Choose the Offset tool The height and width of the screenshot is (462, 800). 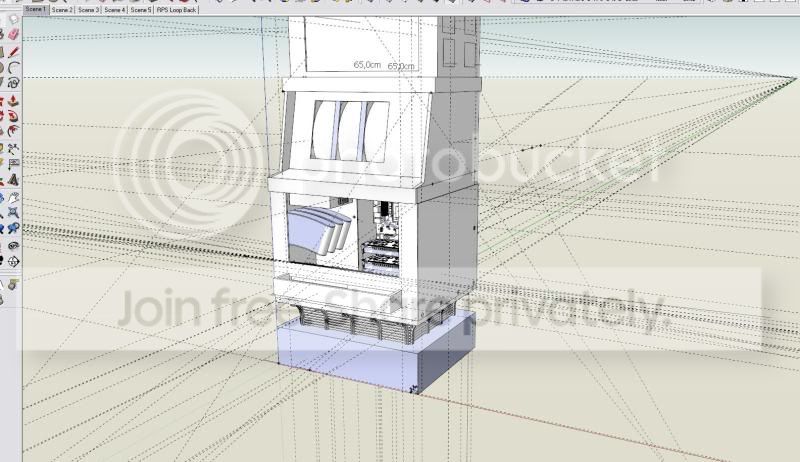click(x=14, y=131)
